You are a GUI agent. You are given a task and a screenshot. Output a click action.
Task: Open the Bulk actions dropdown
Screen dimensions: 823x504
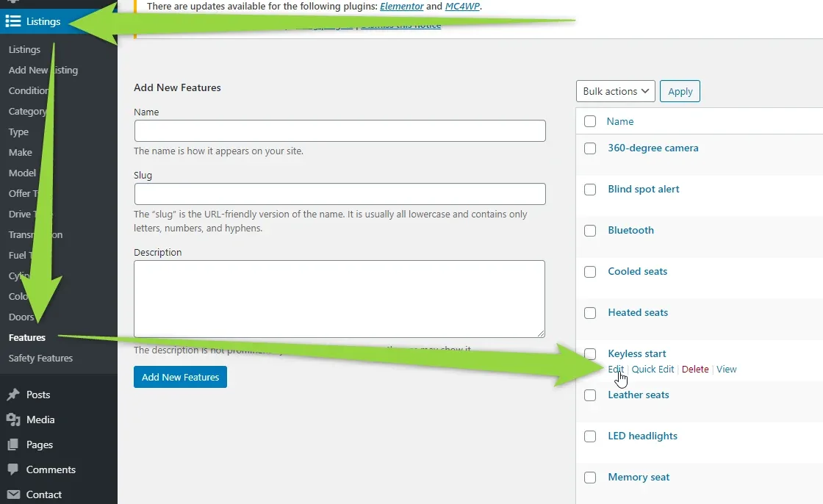point(615,91)
